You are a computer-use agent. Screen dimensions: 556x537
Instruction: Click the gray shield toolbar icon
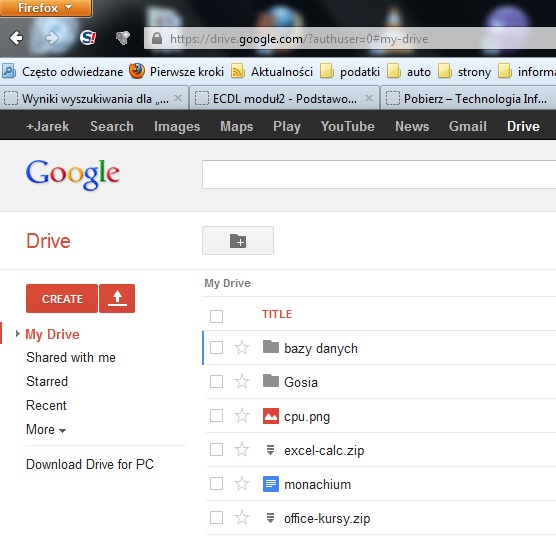click(123, 38)
